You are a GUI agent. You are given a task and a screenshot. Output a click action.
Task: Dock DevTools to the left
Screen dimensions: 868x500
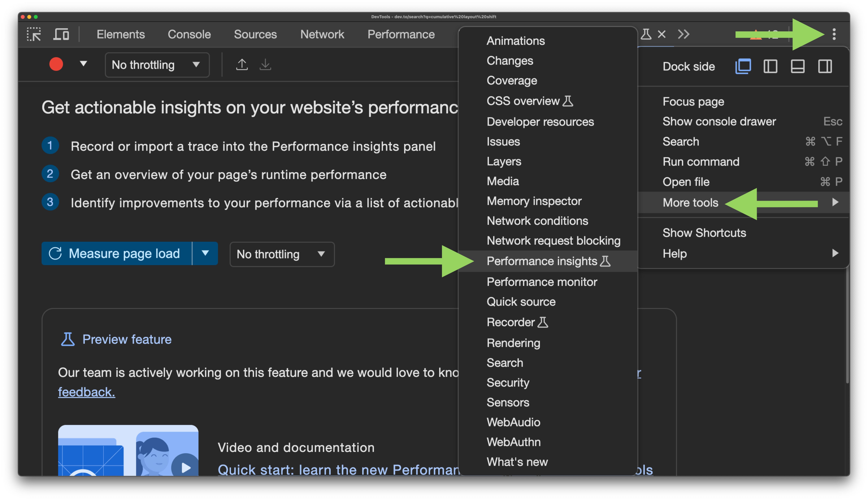770,66
